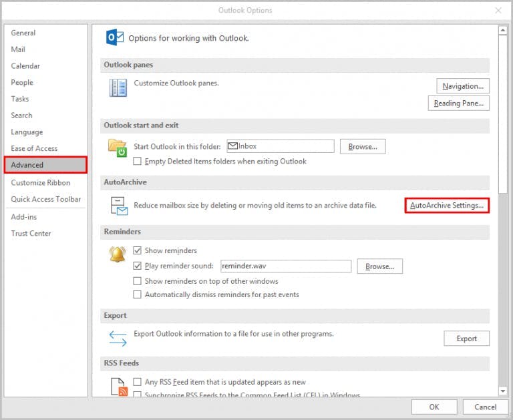Click the Start Outlook folder Inbox field
Screen dimensions: 513x420
[x=281, y=146]
